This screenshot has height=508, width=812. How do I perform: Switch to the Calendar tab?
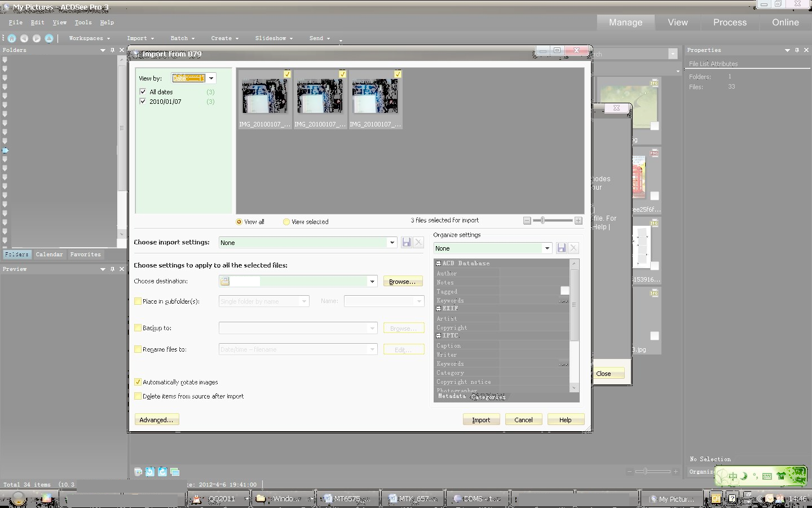point(50,255)
